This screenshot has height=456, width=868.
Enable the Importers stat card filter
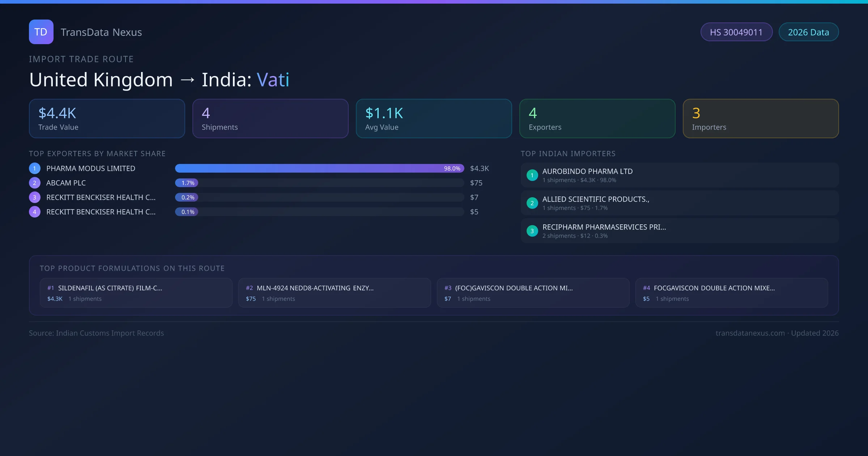761,118
